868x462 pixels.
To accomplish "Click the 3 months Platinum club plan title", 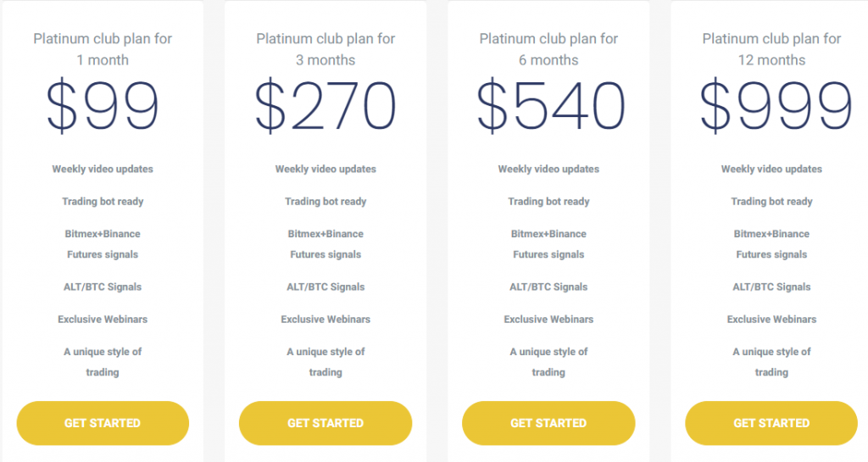I will [x=325, y=49].
